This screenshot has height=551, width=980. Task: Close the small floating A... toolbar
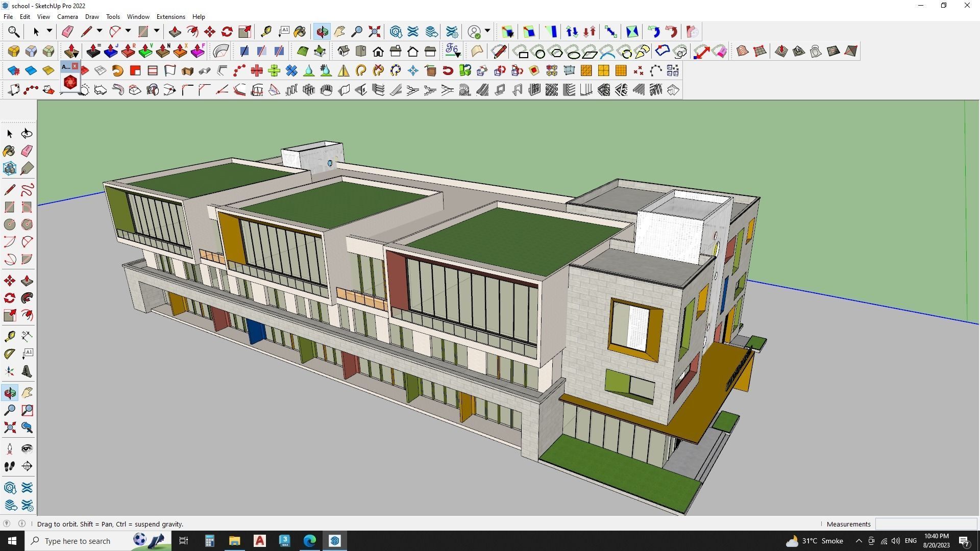(x=75, y=66)
